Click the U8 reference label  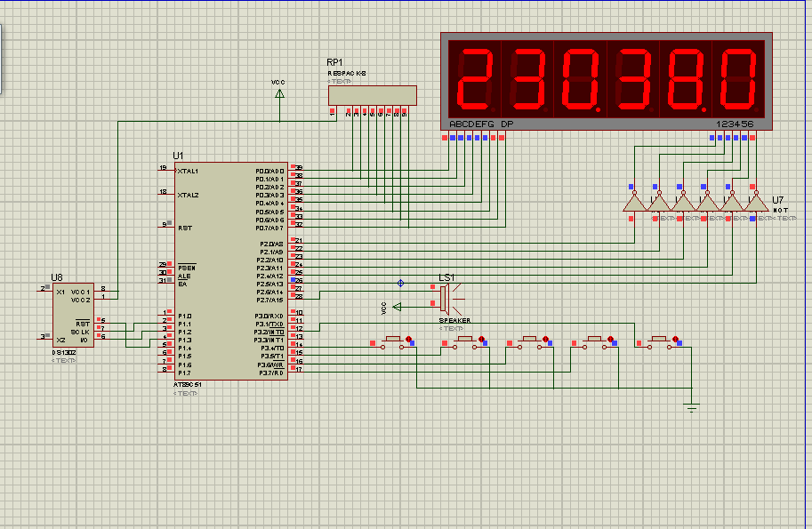click(56, 277)
